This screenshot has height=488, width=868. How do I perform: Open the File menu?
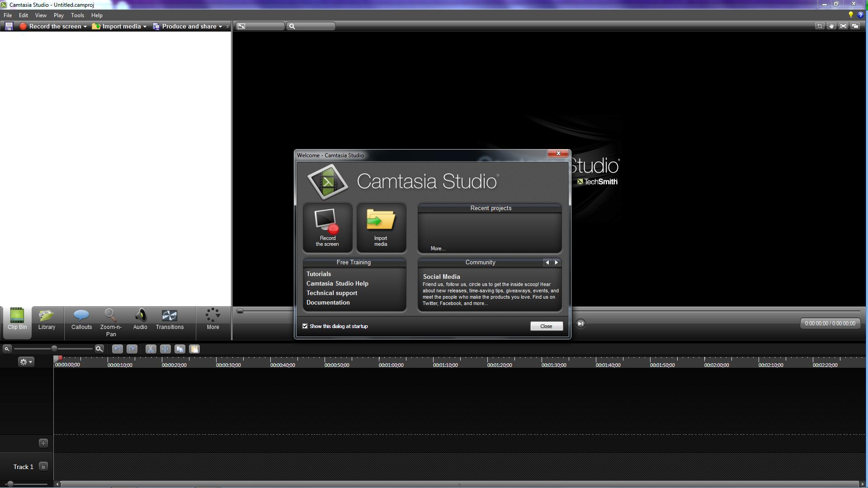click(8, 15)
